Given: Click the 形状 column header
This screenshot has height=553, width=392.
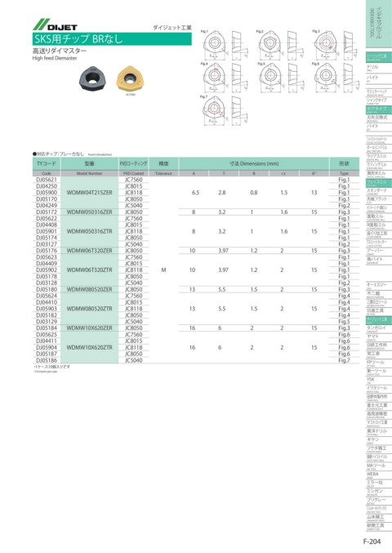Looking at the screenshot, I should pyautogui.click(x=344, y=163).
